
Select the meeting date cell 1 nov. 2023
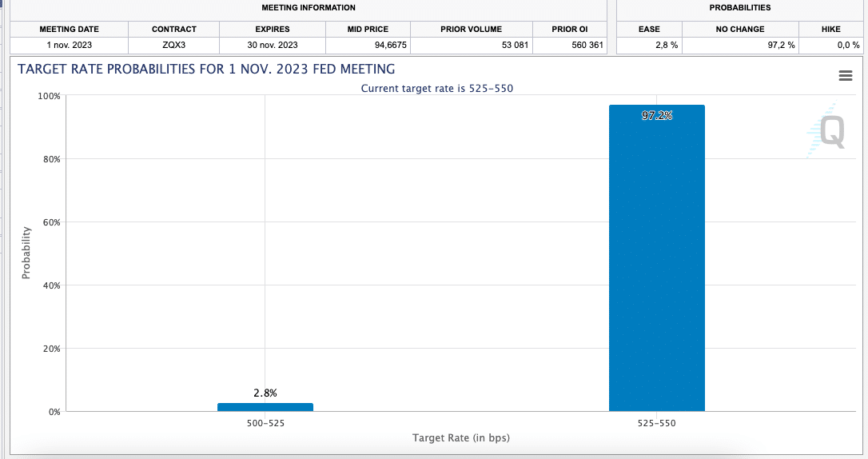(70, 45)
